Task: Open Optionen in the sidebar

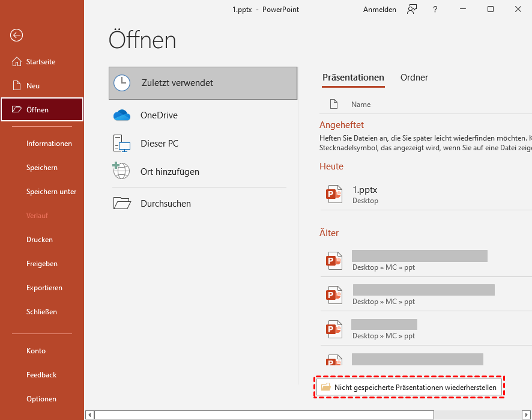Action: click(x=41, y=399)
